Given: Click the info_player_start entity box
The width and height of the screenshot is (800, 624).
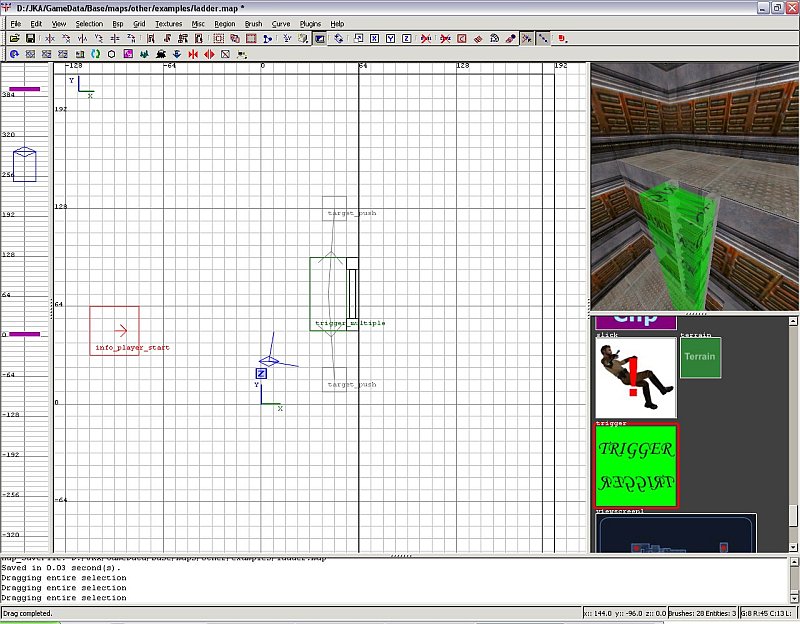Looking at the screenshot, I should tap(114, 330).
